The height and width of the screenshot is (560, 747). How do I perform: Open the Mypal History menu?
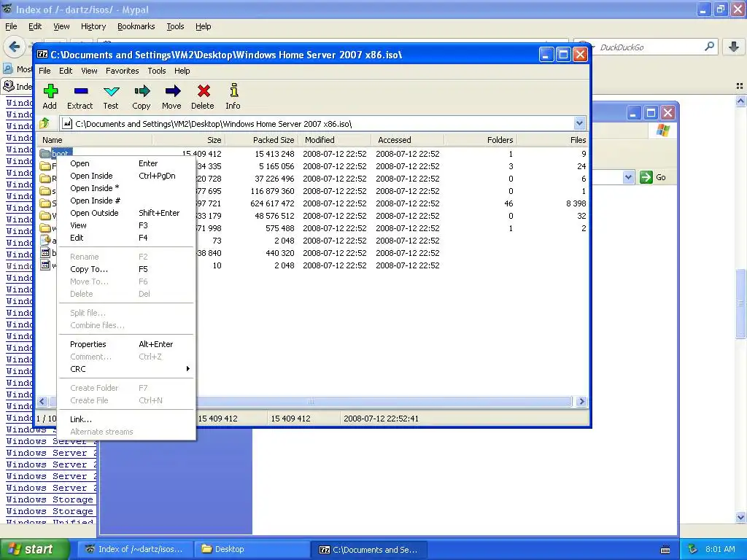coord(93,26)
